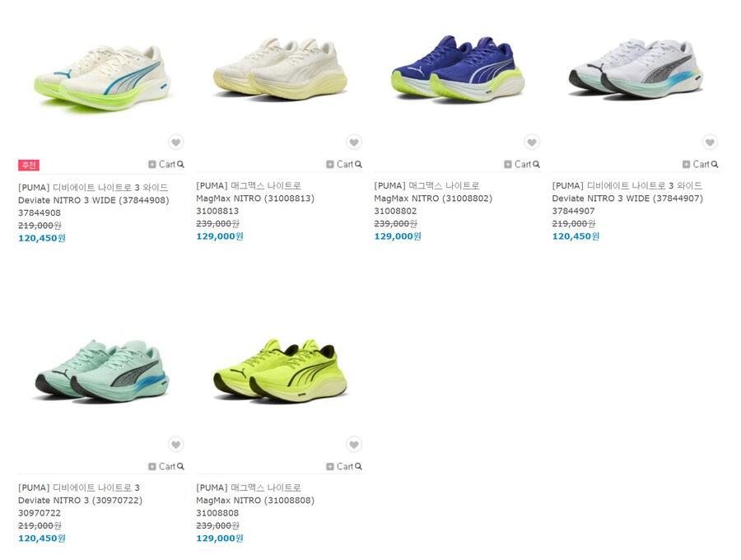Click heart icon for Deviate NITRO 3 WIDE 37844907
The image size is (741, 560).
pos(710,142)
